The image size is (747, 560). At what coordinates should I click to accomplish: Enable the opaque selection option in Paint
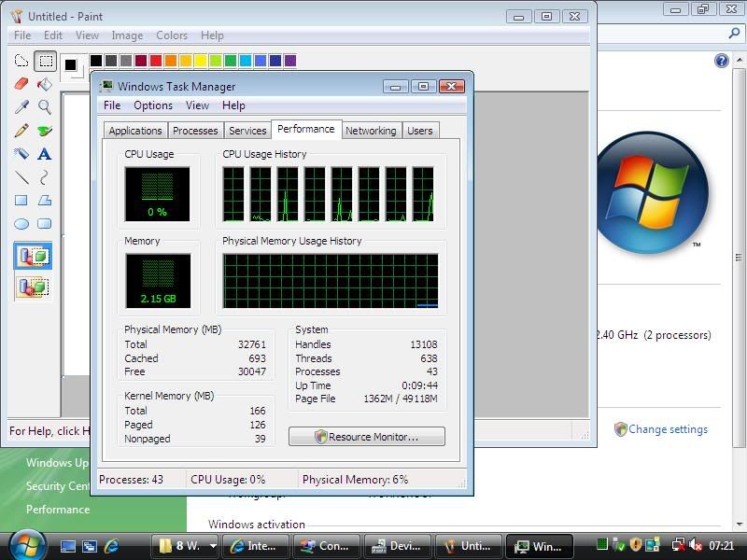[x=33, y=256]
